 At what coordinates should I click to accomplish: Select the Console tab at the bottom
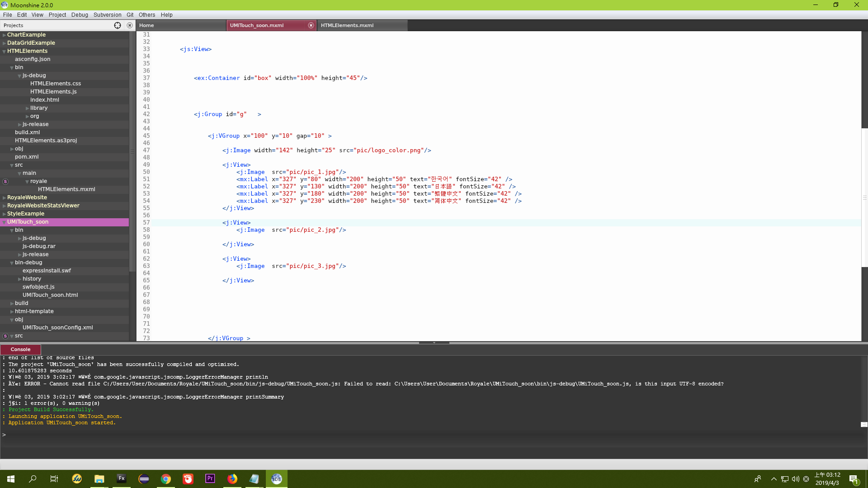point(20,349)
